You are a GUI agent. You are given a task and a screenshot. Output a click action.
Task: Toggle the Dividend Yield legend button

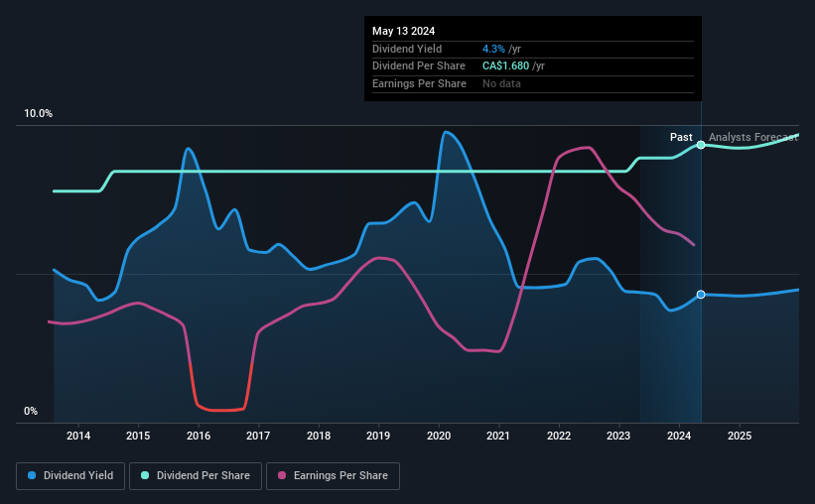click(70, 476)
